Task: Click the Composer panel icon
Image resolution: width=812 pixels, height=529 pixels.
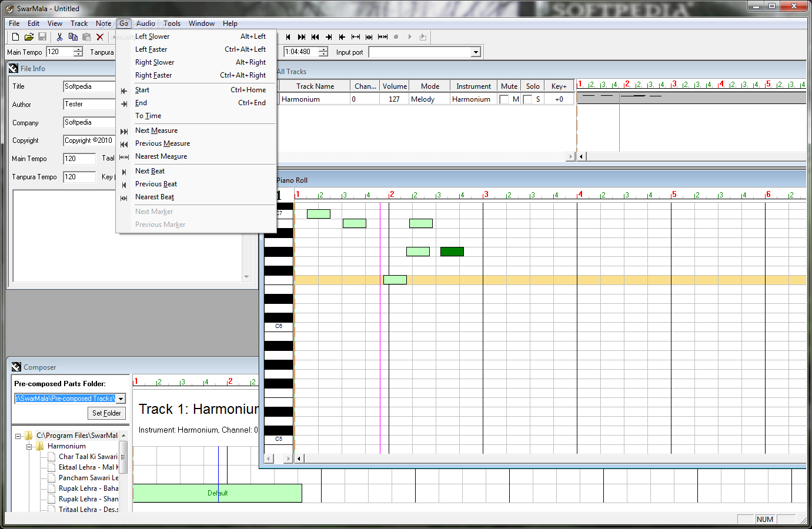Action: click(x=16, y=367)
